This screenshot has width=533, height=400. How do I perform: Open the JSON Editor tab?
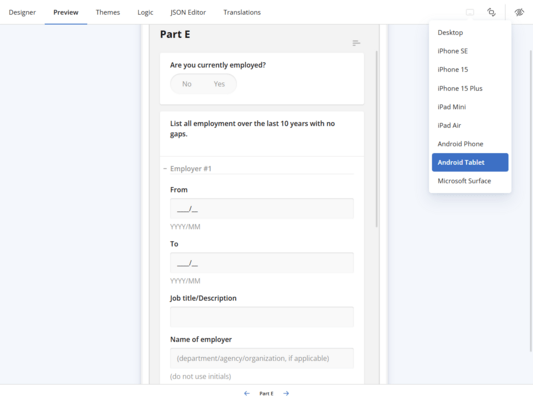point(188,12)
